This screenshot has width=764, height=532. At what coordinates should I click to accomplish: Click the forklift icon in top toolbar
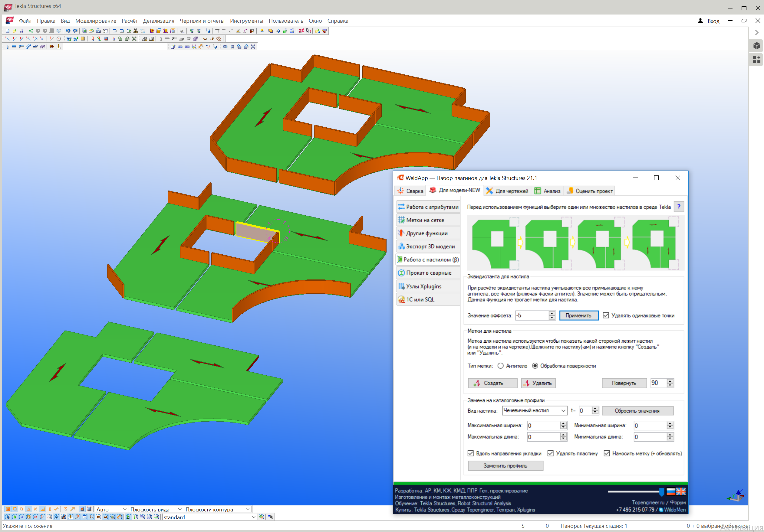point(308,31)
